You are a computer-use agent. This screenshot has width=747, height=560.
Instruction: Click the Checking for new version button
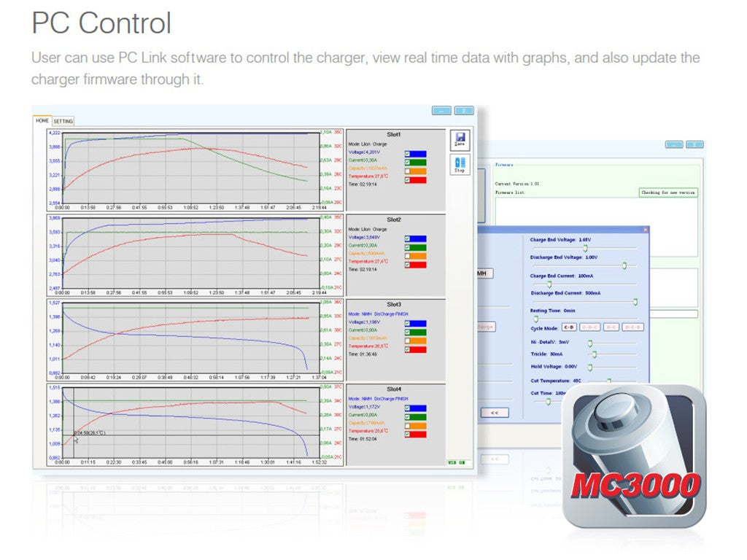(669, 192)
